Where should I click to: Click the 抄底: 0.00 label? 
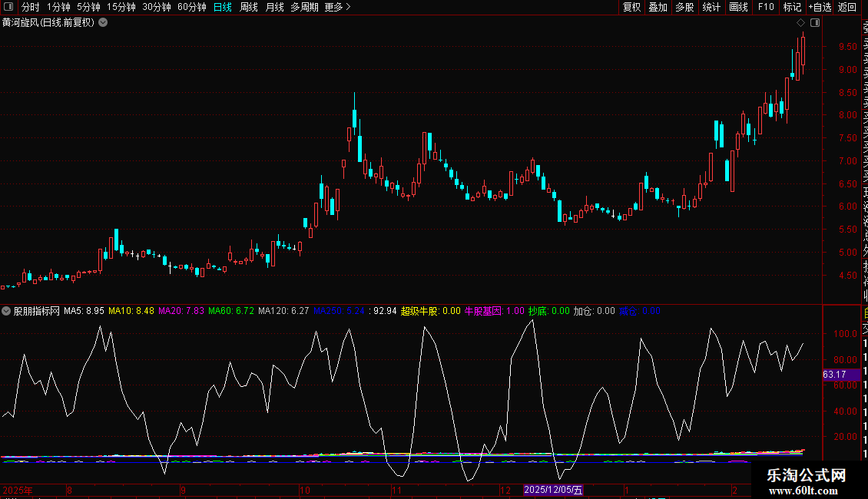548,311
